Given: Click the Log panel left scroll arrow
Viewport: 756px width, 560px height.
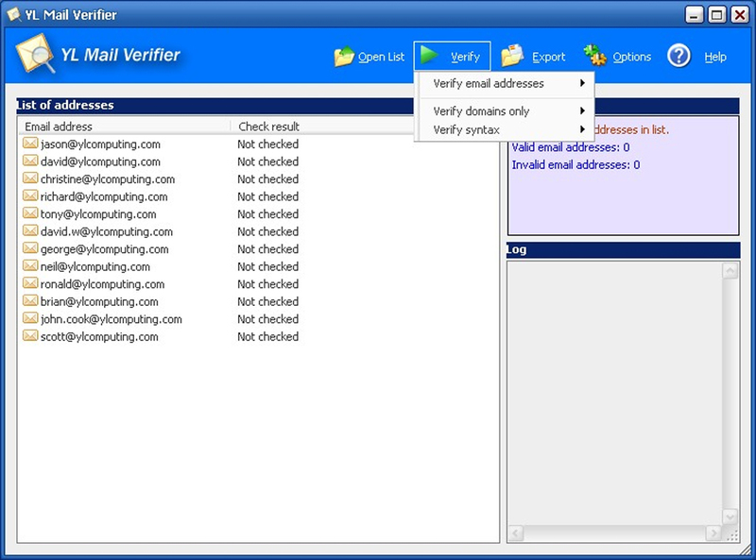Looking at the screenshot, I should click(516, 533).
